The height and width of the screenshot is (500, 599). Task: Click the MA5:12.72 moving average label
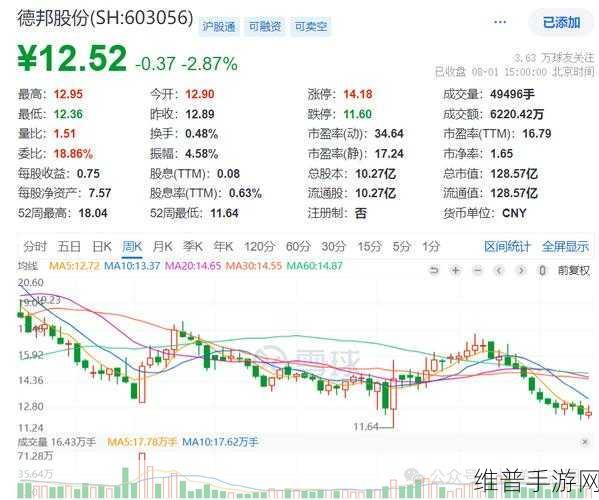coord(74,265)
